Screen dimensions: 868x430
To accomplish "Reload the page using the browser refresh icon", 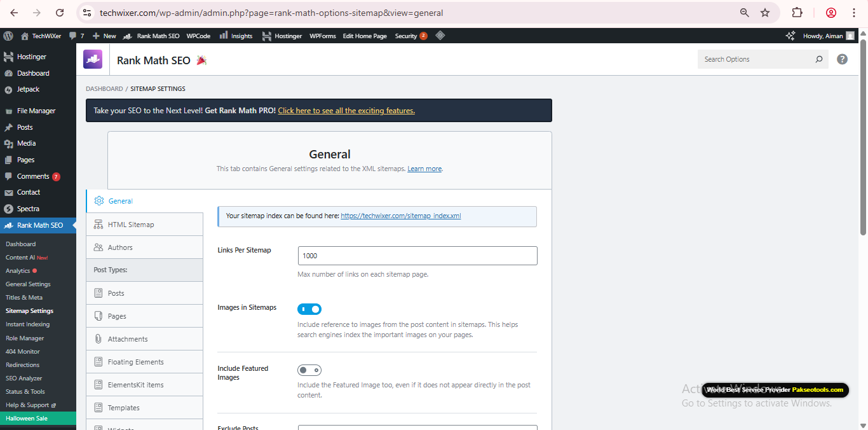I will click(x=60, y=13).
